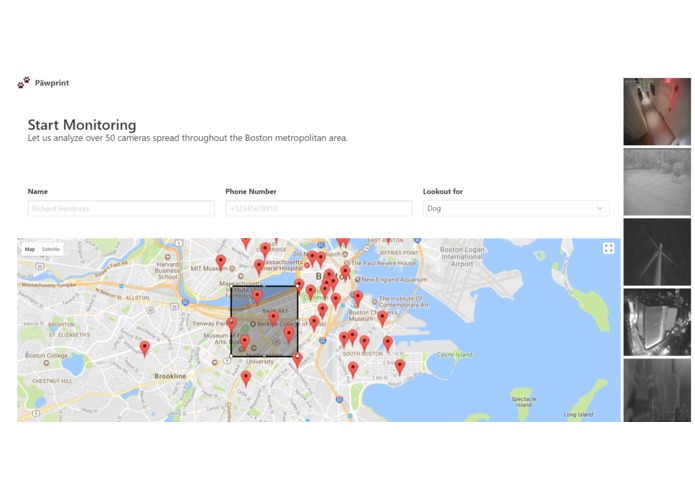This screenshot has height=494, width=695.
Task: Click the New England Aquarium landmark icon
Action: coord(357,280)
